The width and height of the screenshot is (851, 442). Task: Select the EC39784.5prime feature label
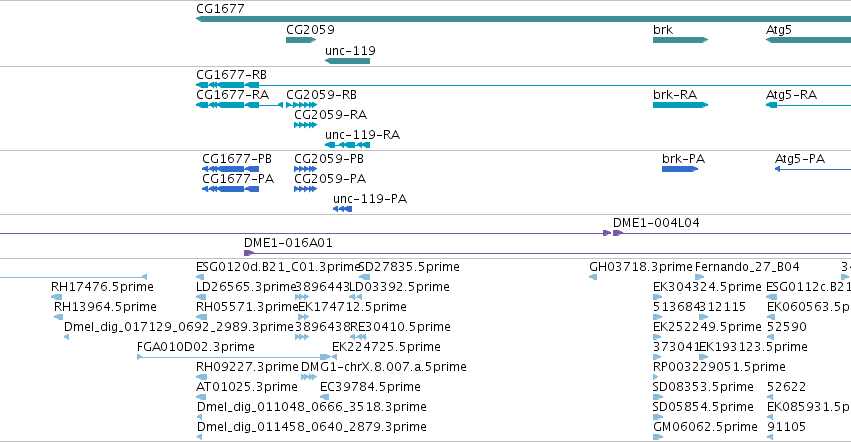[370, 387]
